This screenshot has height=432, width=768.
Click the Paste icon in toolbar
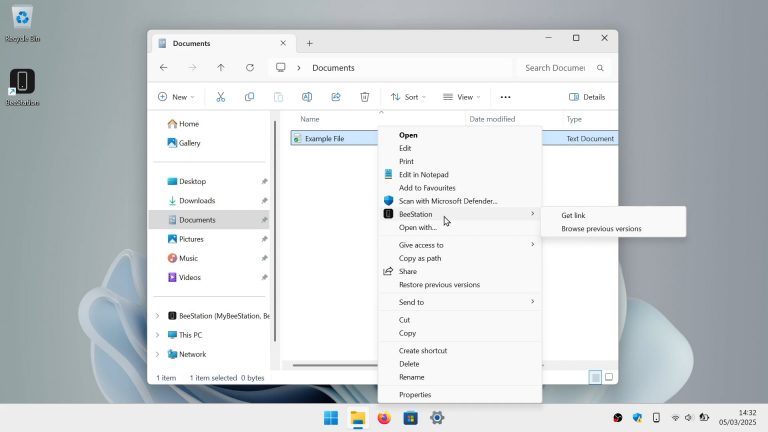278,97
